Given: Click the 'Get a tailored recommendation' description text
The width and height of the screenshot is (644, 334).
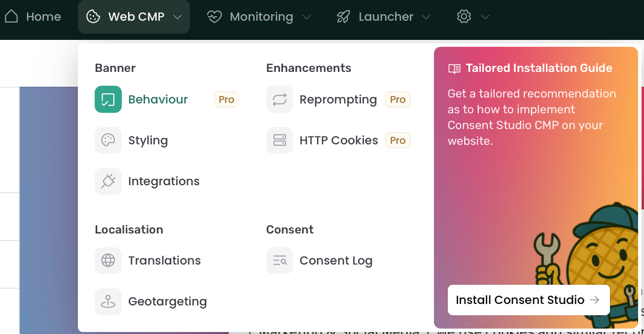Looking at the screenshot, I should pyautogui.click(x=532, y=117).
